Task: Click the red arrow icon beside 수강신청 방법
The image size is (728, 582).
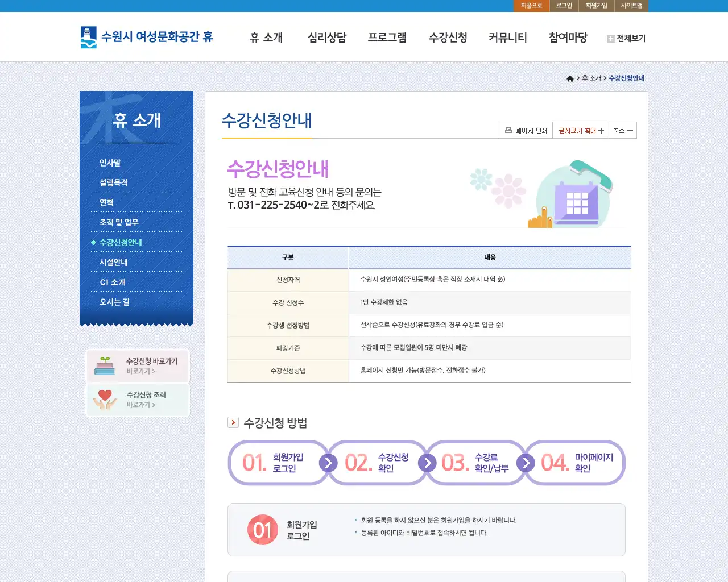Action: [233, 422]
